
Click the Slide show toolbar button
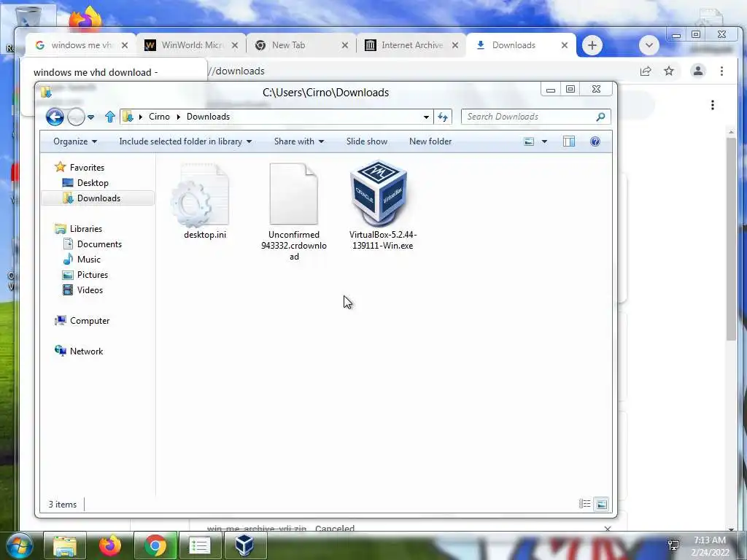click(x=367, y=141)
